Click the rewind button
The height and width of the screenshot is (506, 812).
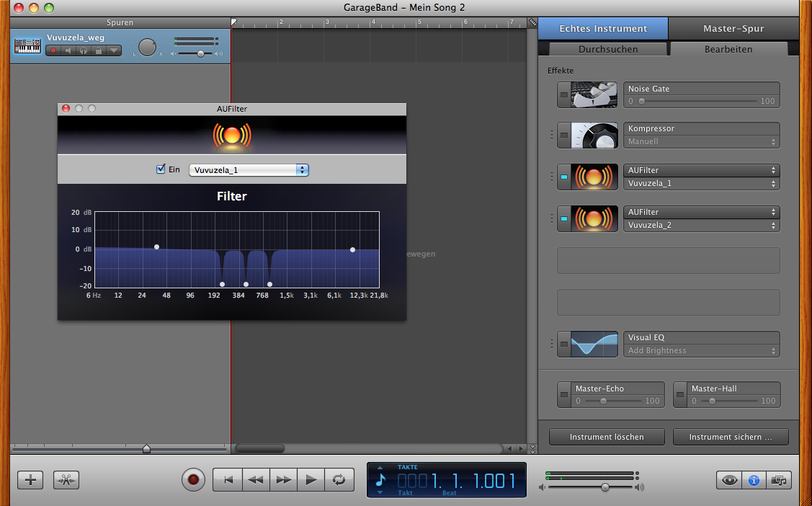click(255, 480)
